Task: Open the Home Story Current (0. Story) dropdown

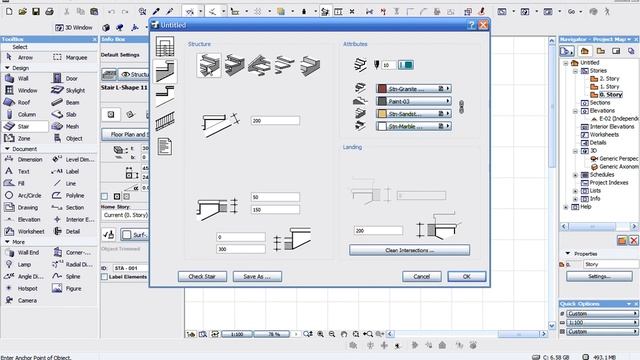Action: click(125, 215)
